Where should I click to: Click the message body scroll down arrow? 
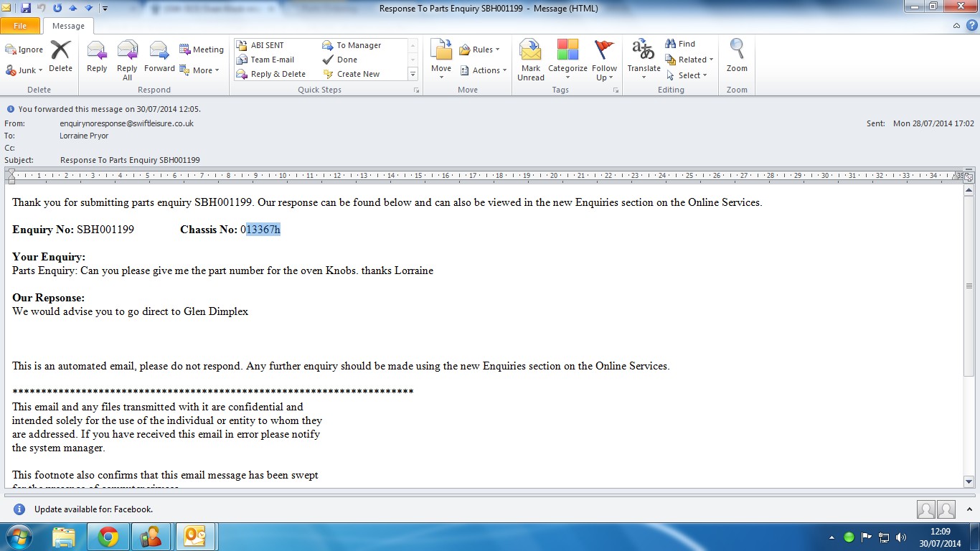(x=969, y=482)
